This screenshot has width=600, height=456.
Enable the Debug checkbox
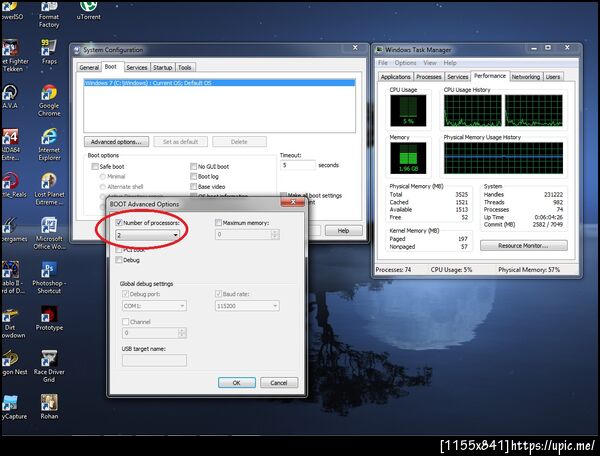[119, 260]
